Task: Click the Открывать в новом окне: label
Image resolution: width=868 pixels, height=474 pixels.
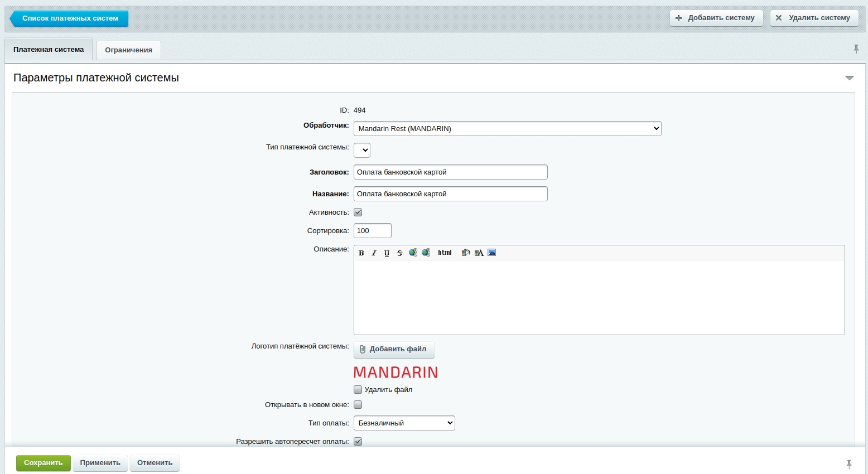Action: pyautogui.click(x=307, y=405)
